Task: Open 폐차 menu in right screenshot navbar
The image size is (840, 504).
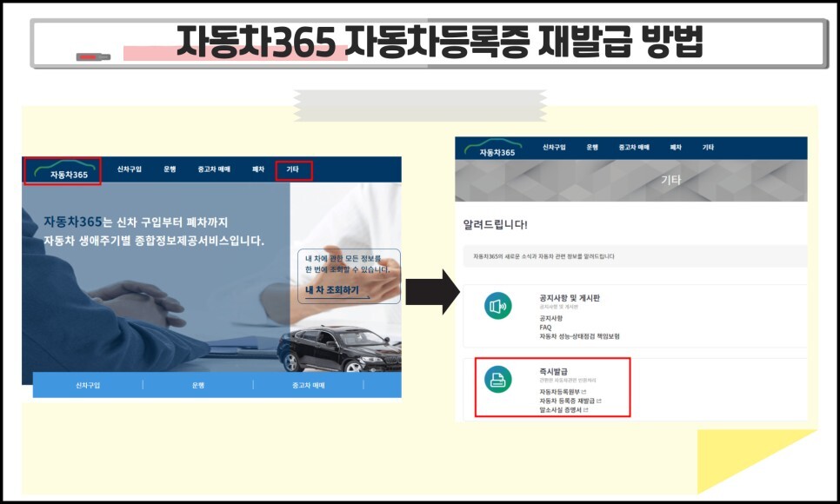Action: coord(676,148)
